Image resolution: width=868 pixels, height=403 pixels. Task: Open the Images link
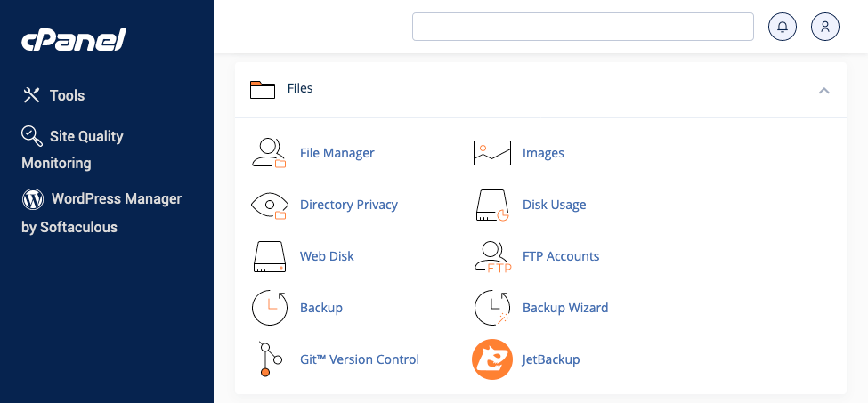point(543,153)
